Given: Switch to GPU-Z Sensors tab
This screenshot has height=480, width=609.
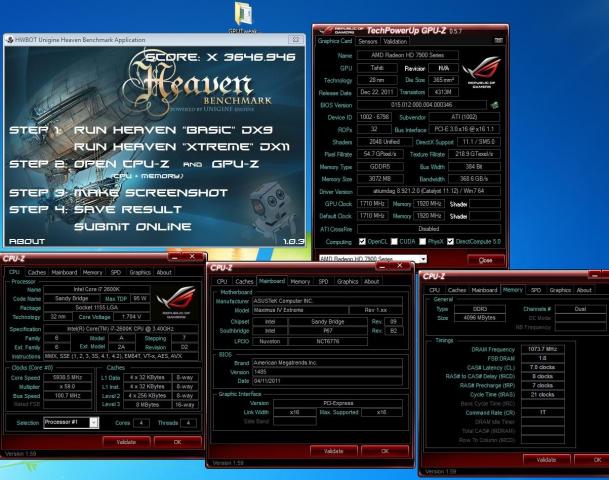Looking at the screenshot, I should coord(367,41).
